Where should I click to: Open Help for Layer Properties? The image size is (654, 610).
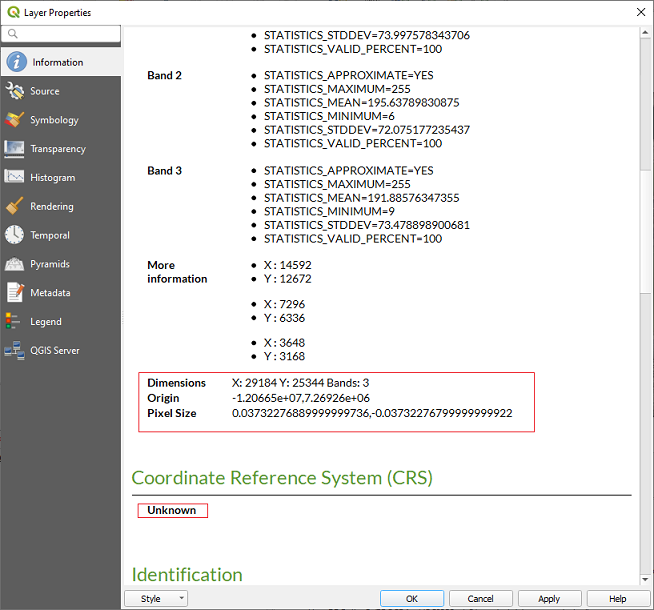tap(617, 598)
